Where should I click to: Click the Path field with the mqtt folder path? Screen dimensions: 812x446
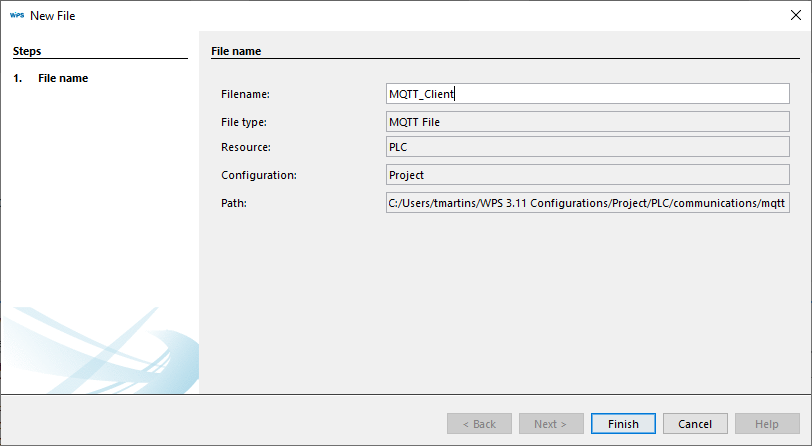[x=588, y=203]
